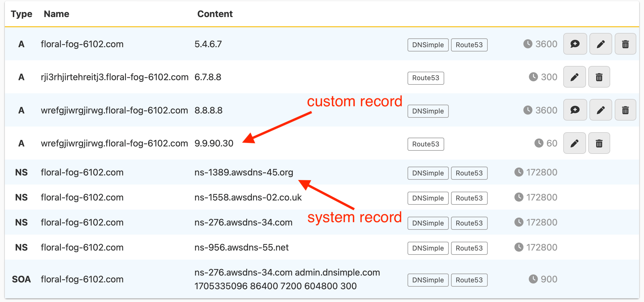Click the DNSimple badge on the SOA record
644x302 pixels.
[x=428, y=280]
